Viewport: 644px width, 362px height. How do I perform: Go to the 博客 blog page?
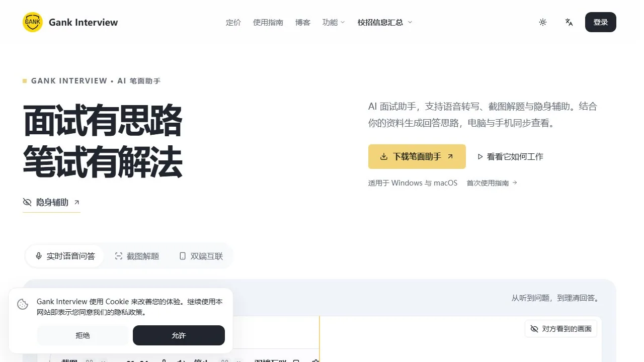coord(303,22)
